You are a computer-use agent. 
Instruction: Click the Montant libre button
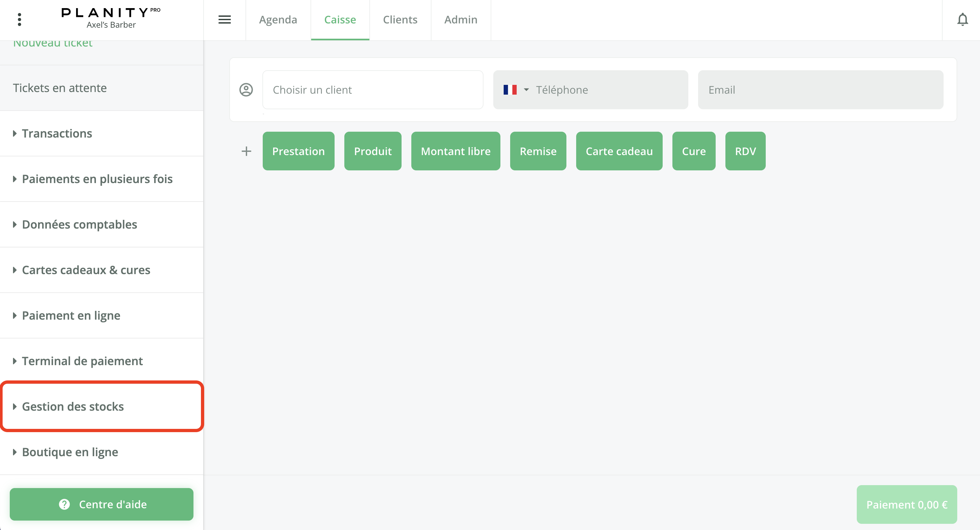pos(456,152)
